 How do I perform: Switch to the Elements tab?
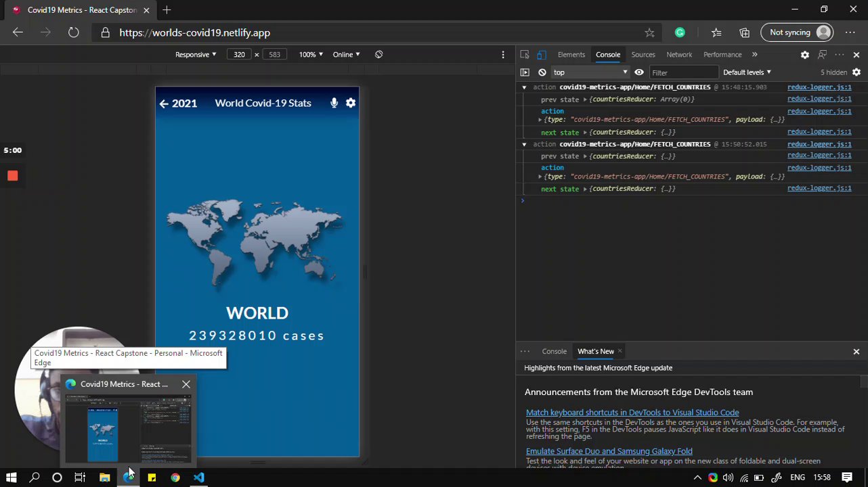pos(571,55)
